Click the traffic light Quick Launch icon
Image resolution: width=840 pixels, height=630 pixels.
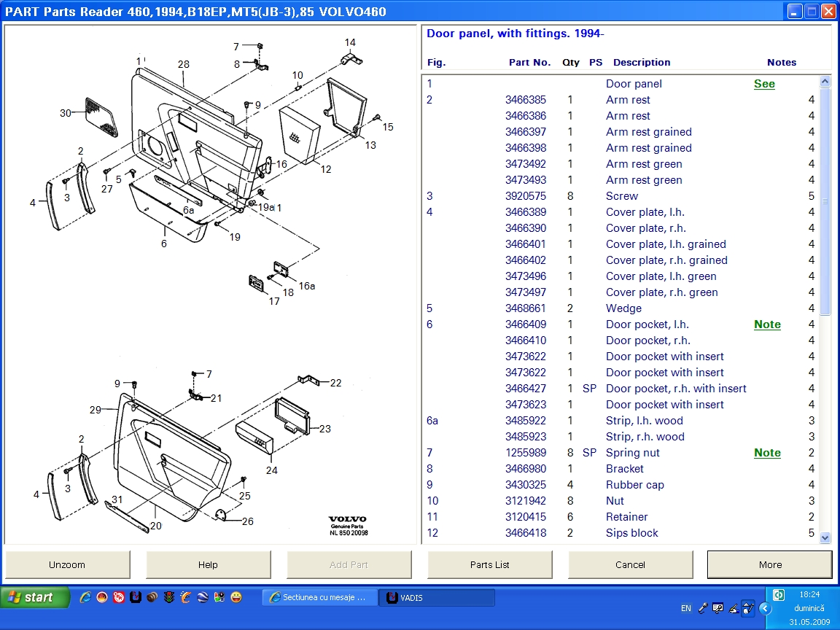pyautogui.click(x=169, y=597)
